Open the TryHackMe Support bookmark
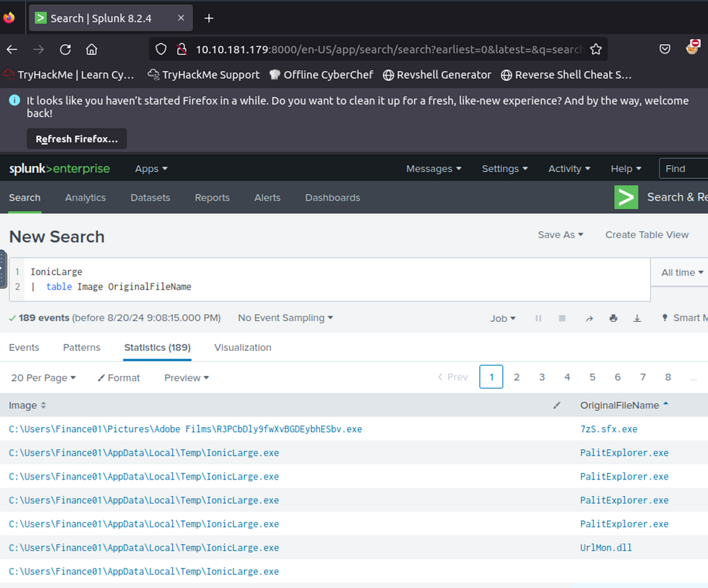 point(204,75)
